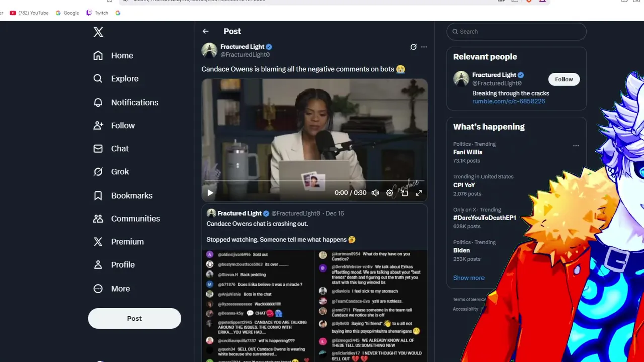The width and height of the screenshot is (644, 362).
Task: Enter video fullscreen
Action: pos(419,193)
